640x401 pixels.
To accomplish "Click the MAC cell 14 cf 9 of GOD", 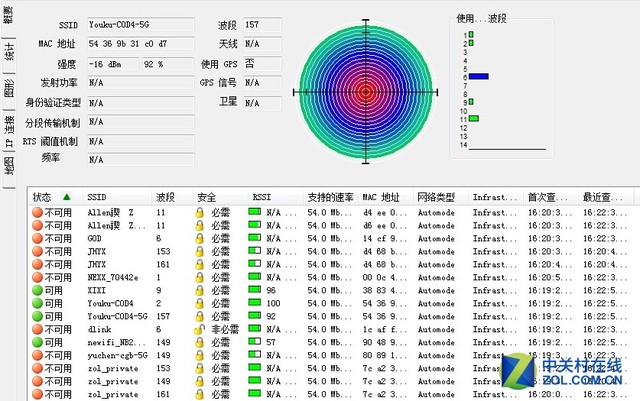I will click(x=384, y=238).
